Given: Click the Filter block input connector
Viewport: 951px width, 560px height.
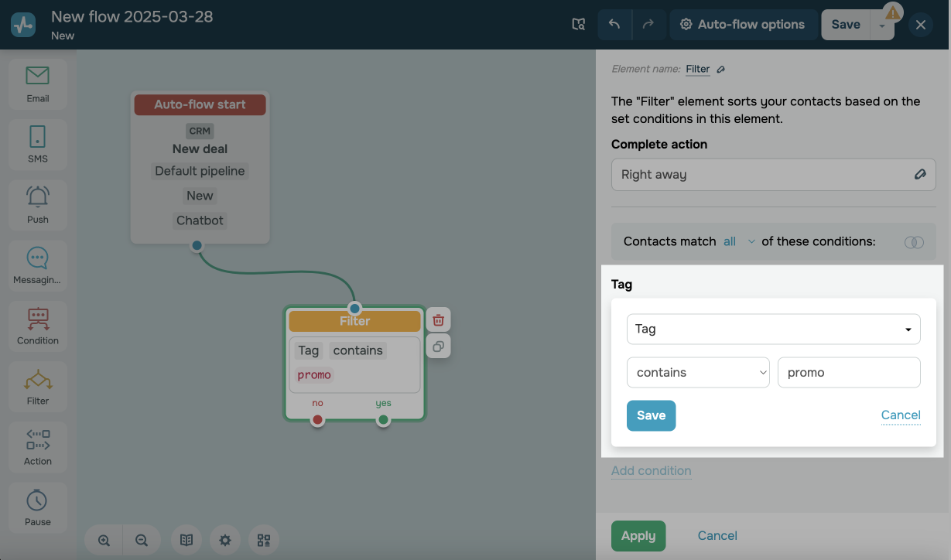Looking at the screenshot, I should (x=354, y=308).
